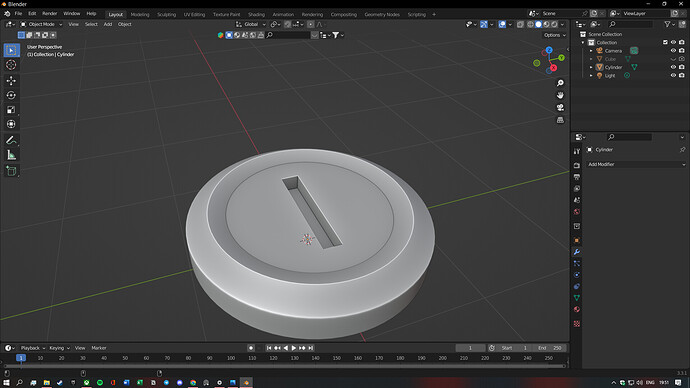This screenshot has width=690, height=388.
Task: Open the Add Modifier dropdown
Action: pyautogui.click(x=636, y=165)
